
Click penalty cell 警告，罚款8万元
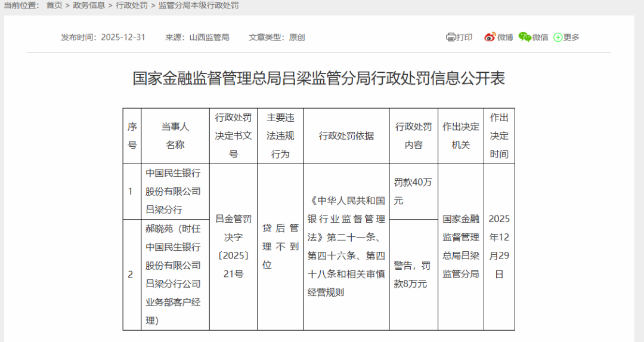coord(414,275)
